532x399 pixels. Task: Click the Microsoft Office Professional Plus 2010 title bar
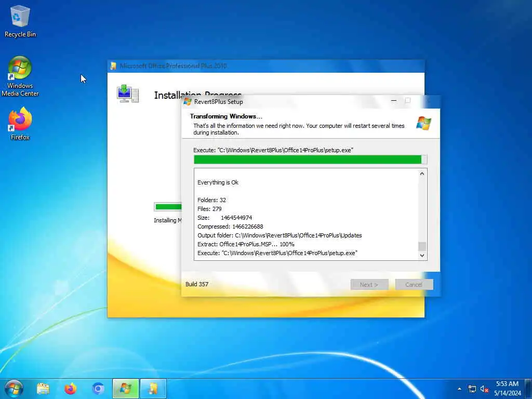pos(266,66)
